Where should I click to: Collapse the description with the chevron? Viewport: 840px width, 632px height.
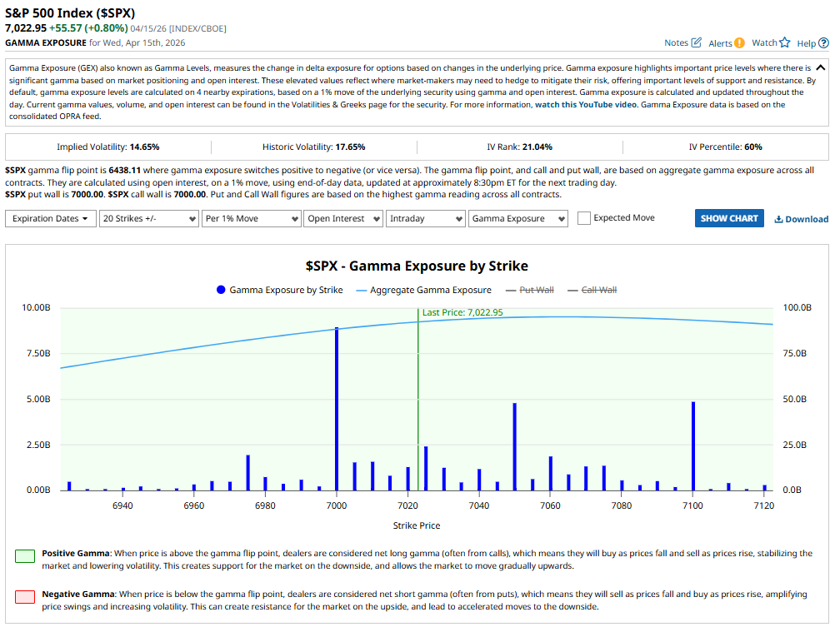click(x=821, y=68)
